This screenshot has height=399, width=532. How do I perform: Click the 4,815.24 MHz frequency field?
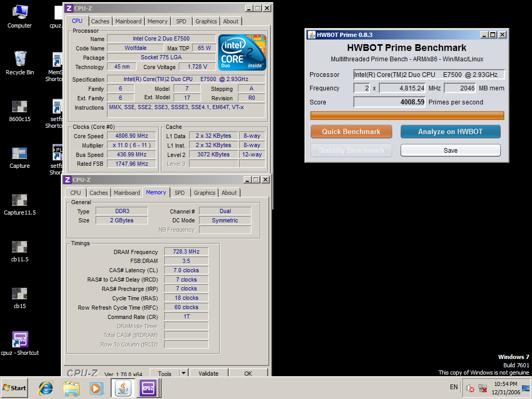pos(403,88)
